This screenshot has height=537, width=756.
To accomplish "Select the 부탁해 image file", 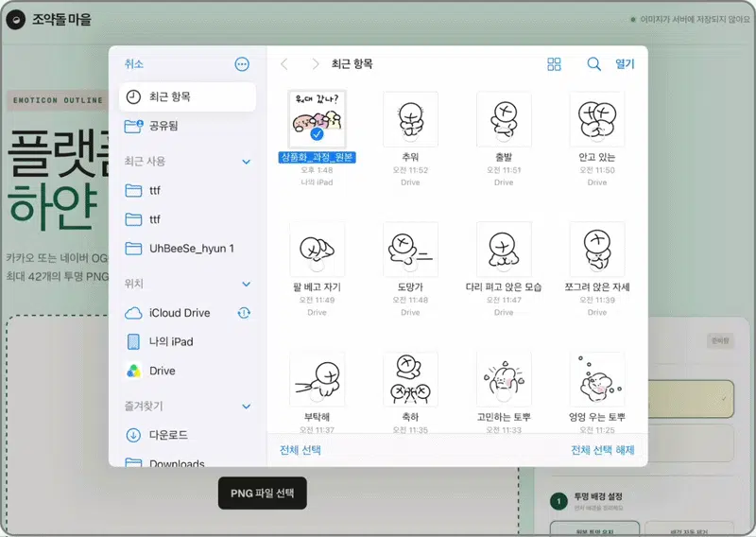I will [x=317, y=379].
